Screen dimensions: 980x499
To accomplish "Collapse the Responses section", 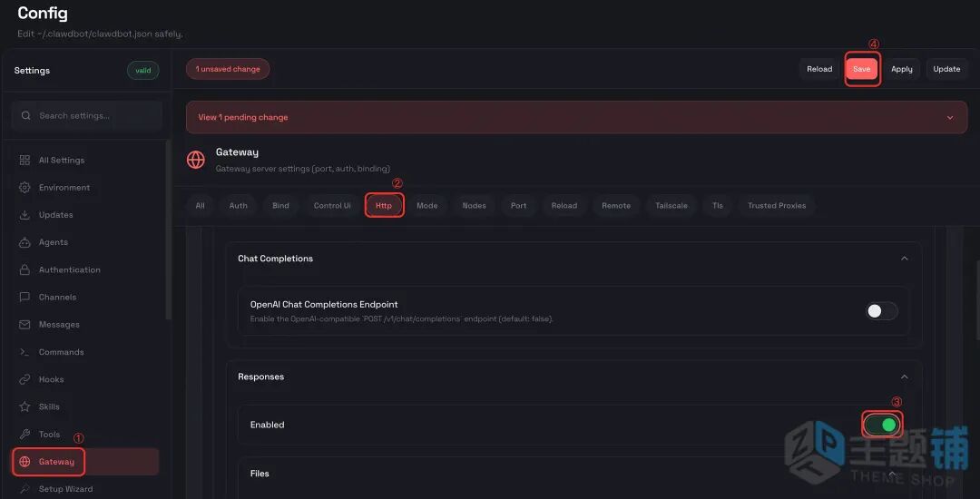I will point(904,377).
